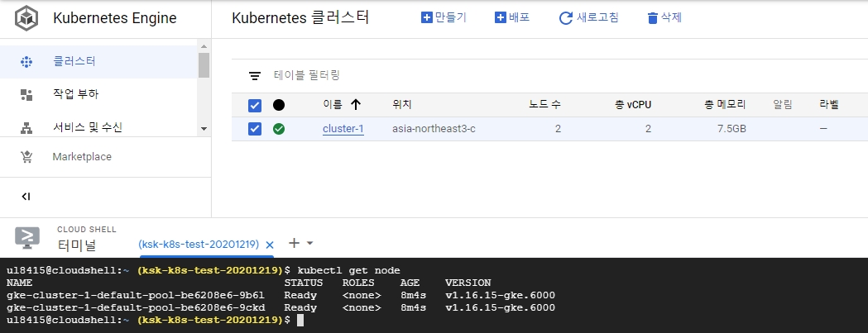
Task: Click the 삭제 delete button
Action: 664,17
